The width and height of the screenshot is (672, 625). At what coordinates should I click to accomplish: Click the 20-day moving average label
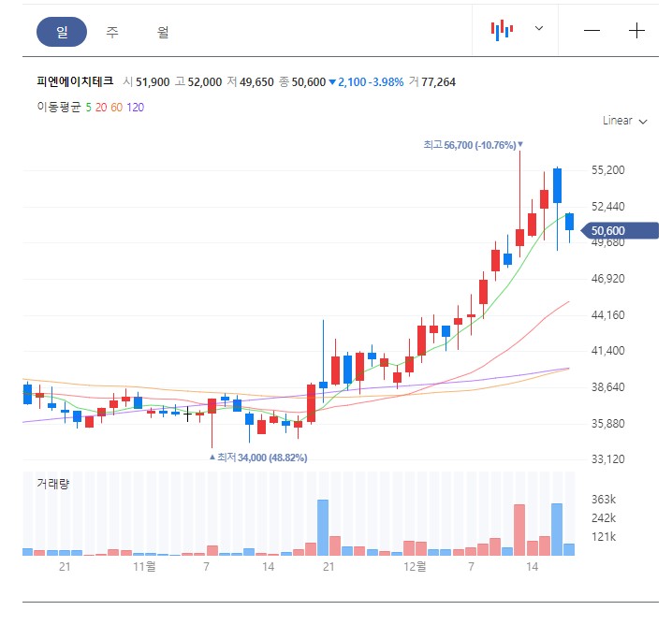pyautogui.click(x=101, y=107)
